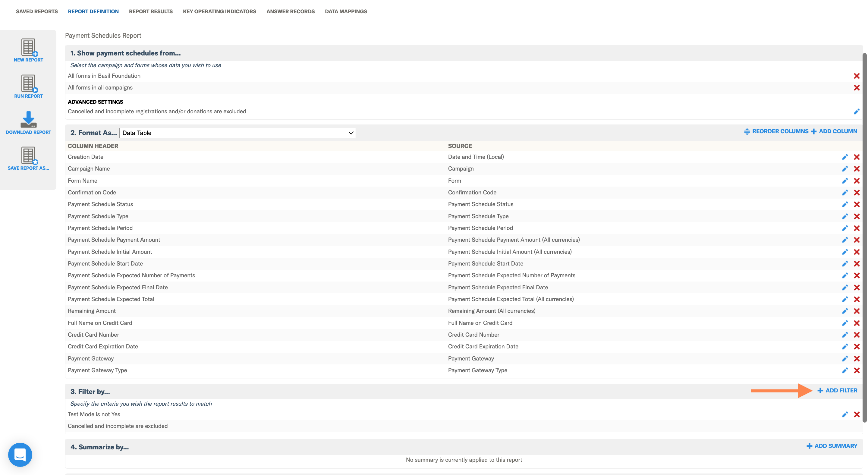Edit the Advanced Settings exclusion rule

[857, 112]
